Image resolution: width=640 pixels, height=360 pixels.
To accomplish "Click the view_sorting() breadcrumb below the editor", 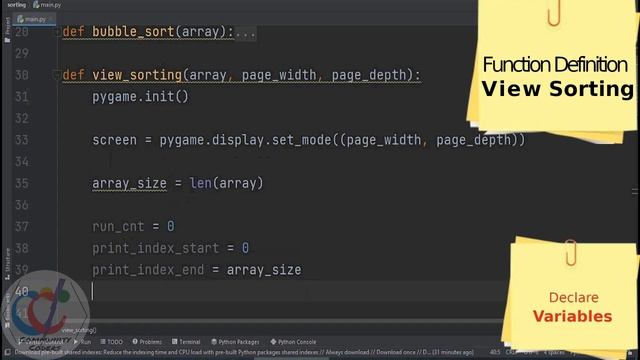I will (x=80, y=330).
